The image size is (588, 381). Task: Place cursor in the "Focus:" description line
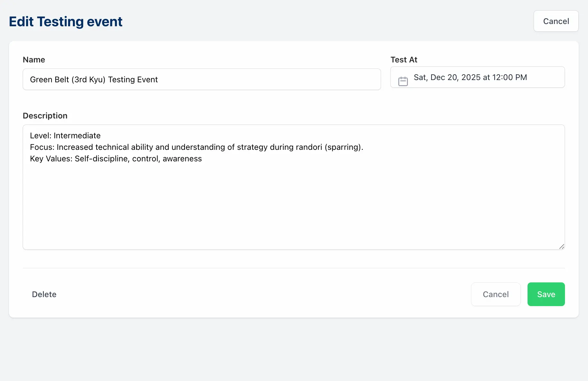196,147
